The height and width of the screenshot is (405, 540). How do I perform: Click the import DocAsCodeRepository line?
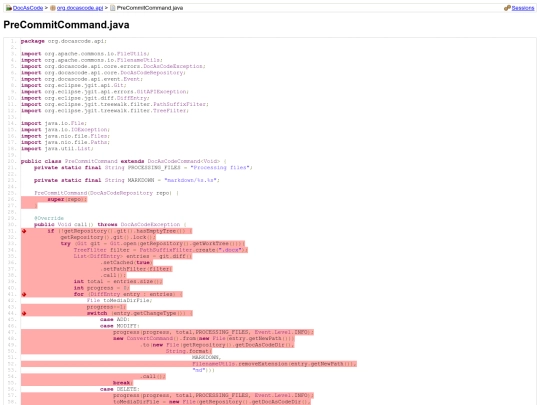(103, 73)
